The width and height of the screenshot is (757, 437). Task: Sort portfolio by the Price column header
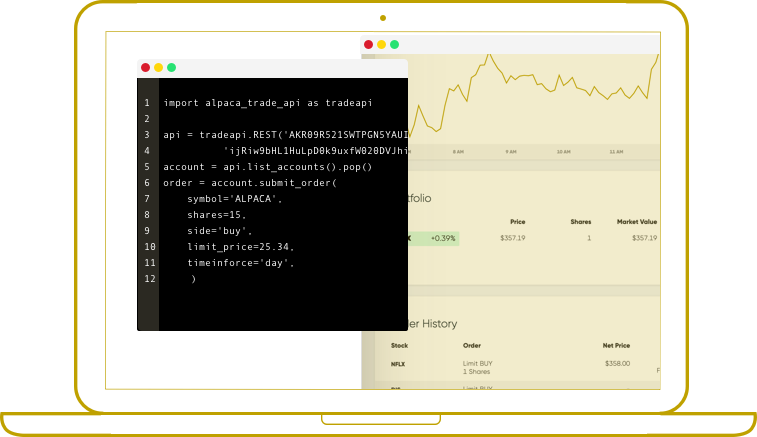point(518,222)
